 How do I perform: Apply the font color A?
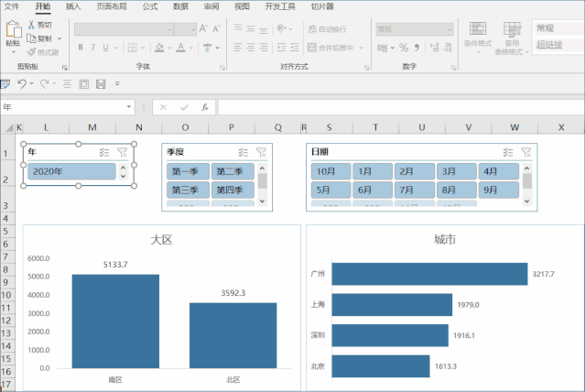(x=181, y=48)
